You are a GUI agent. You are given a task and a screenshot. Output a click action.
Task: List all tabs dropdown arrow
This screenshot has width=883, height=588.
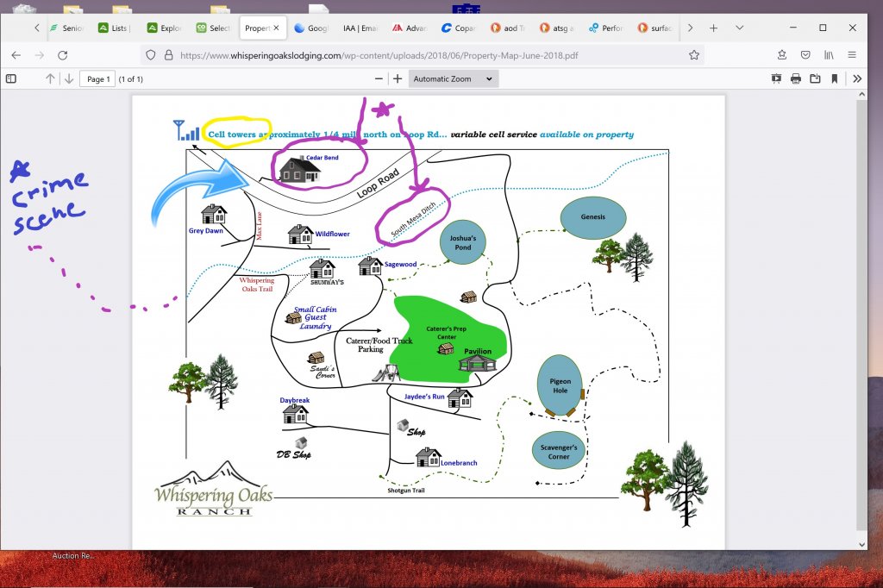coord(739,28)
